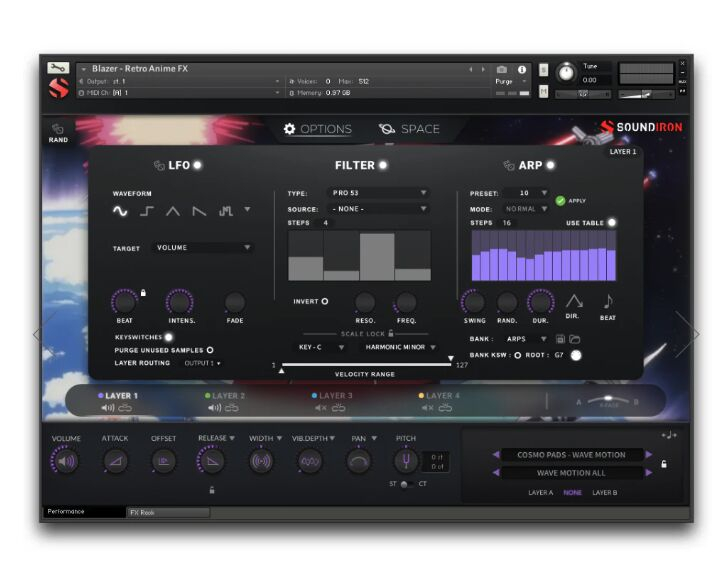Toggle the LFO on/off switch
The height and width of the screenshot is (588, 726).
[x=198, y=165]
